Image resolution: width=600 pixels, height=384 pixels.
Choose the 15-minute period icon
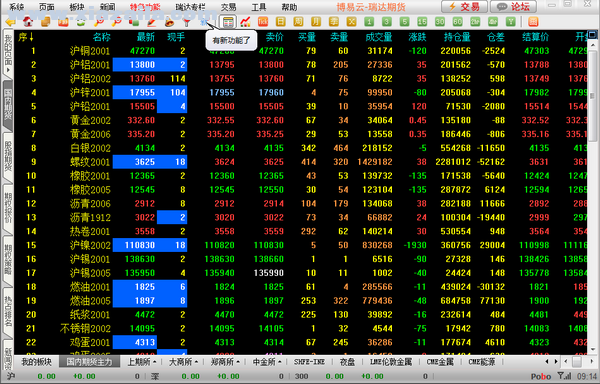(422, 22)
